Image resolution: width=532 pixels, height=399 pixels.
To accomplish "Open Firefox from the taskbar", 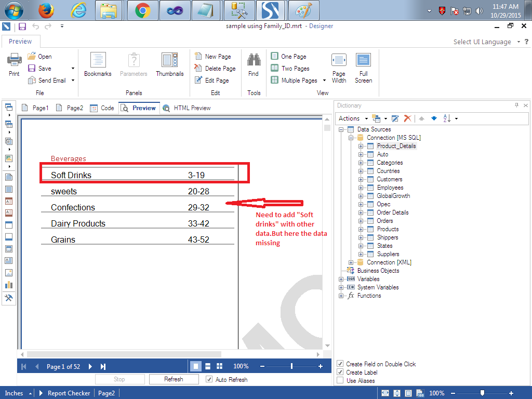I will point(46,10).
